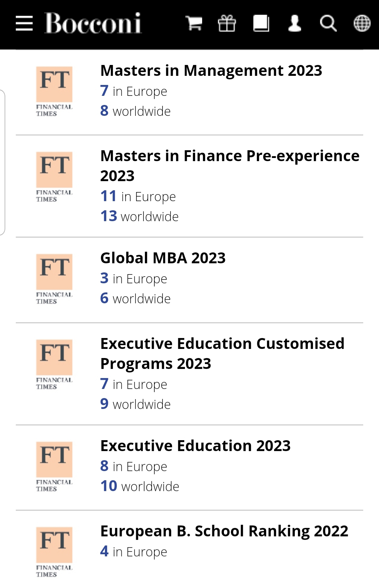Click FT logo beside European B. School Ranking
379x588 pixels.
(x=54, y=551)
